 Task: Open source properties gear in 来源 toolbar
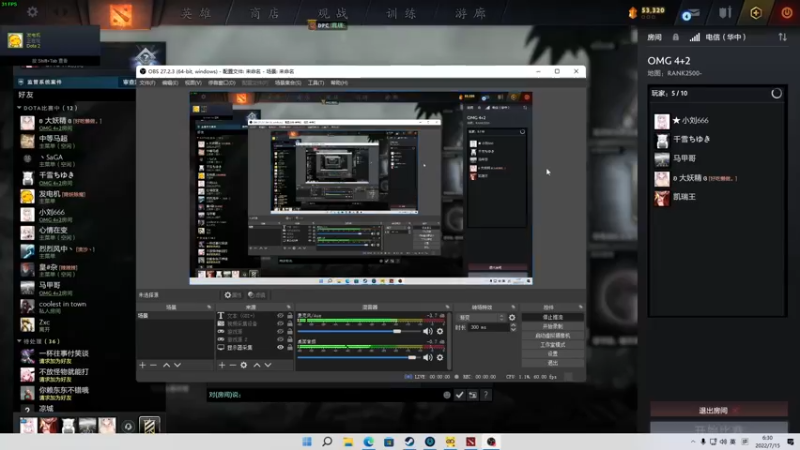(x=244, y=365)
